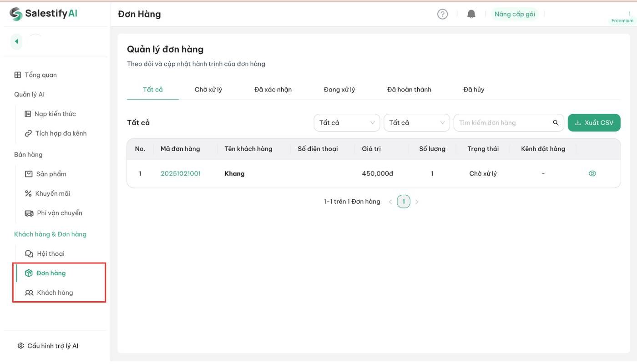
Task: Open order link 20251021001
Action: coord(181,173)
